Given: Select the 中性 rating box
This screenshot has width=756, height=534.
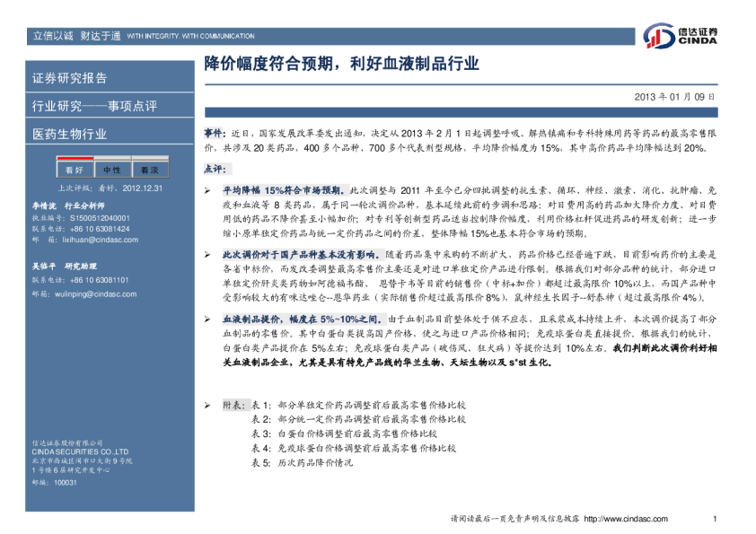Looking at the screenshot, I should 112,170.
